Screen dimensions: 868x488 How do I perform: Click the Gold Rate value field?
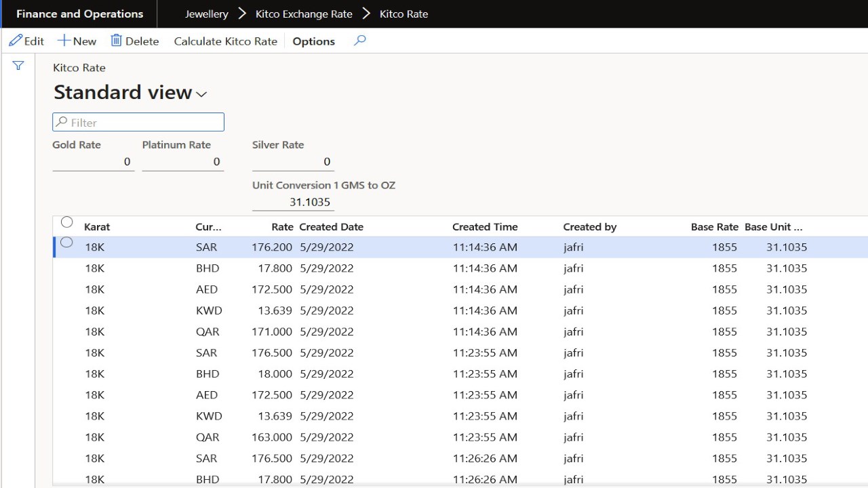93,162
